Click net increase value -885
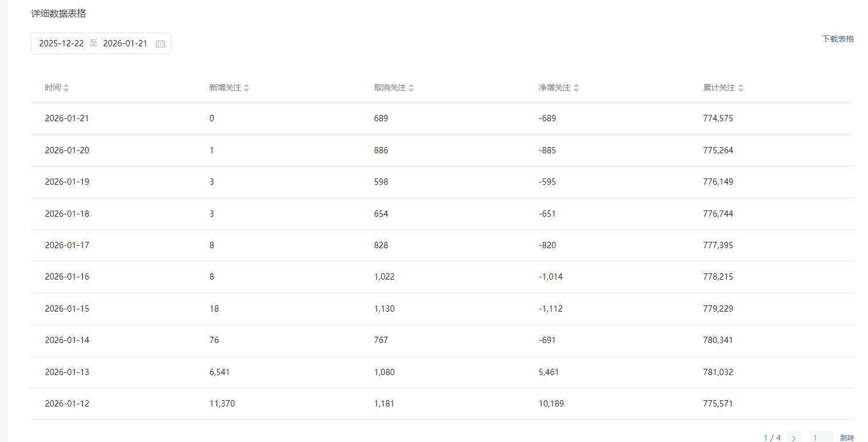Screen dimensions: 868x442 click(x=547, y=150)
